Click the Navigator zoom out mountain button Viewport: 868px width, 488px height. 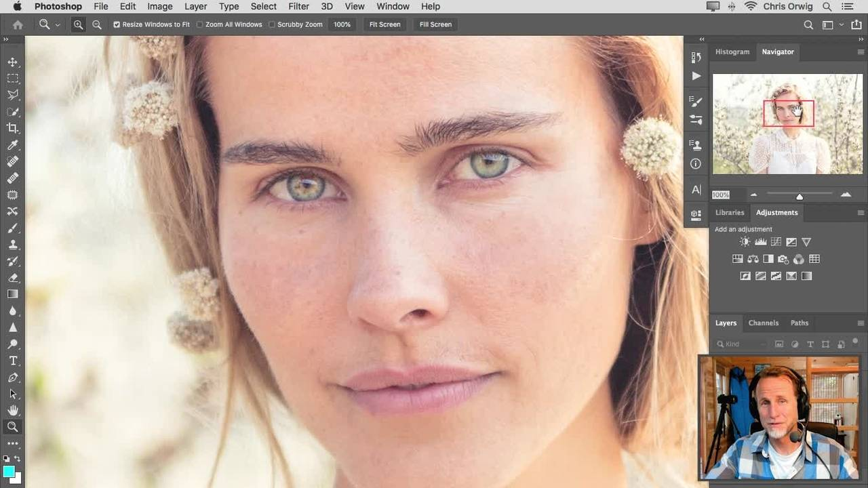click(753, 195)
